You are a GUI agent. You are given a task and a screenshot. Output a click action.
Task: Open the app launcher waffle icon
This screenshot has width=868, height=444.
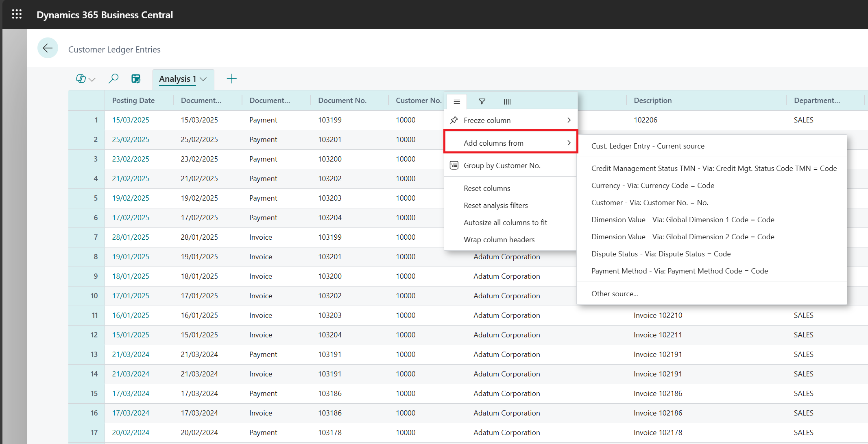pos(17,15)
